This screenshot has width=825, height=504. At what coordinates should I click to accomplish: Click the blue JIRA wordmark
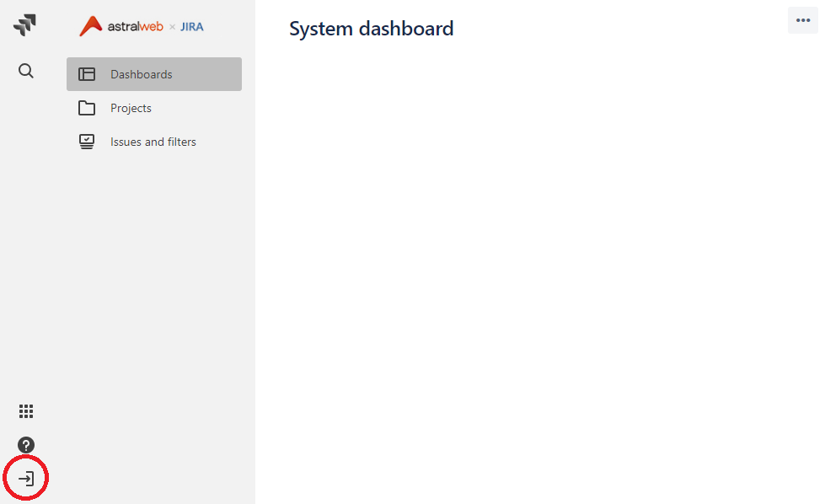(191, 27)
